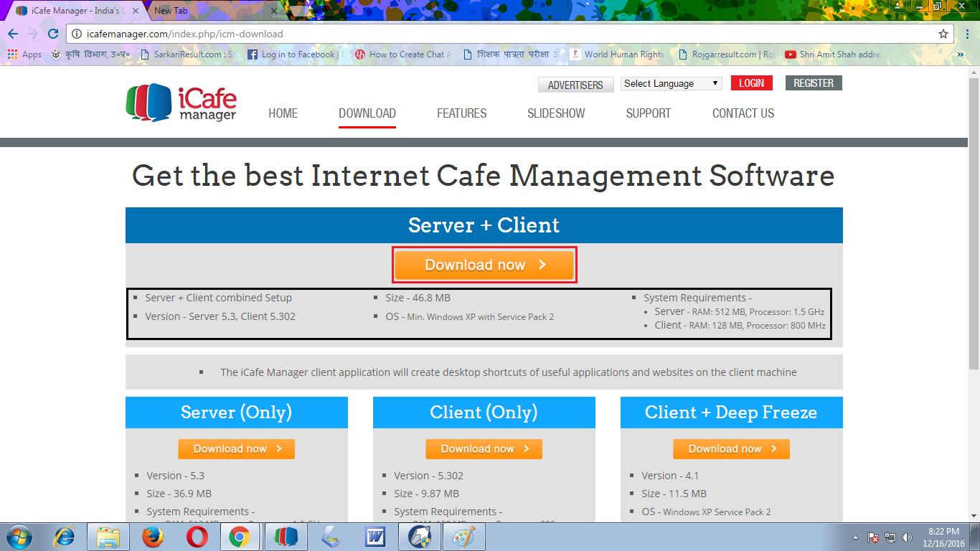This screenshot has height=551, width=980.
Task: Open the Shri Amit Shah YouTube bookmark
Action: pos(833,55)
